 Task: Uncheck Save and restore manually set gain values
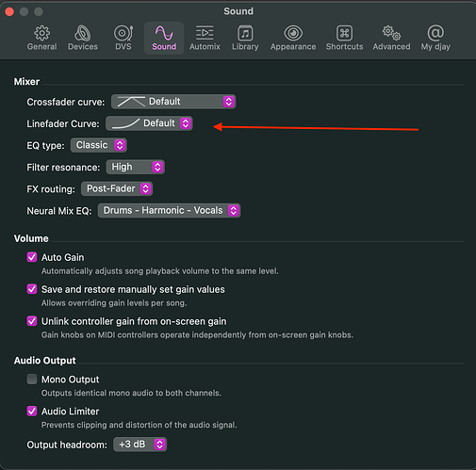32,289
